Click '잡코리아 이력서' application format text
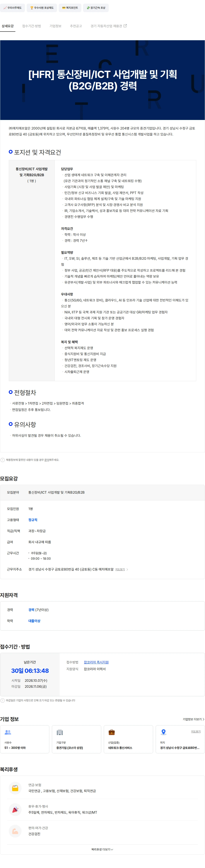The width and height of the screenshot is (205, 868). pos(95,669)
